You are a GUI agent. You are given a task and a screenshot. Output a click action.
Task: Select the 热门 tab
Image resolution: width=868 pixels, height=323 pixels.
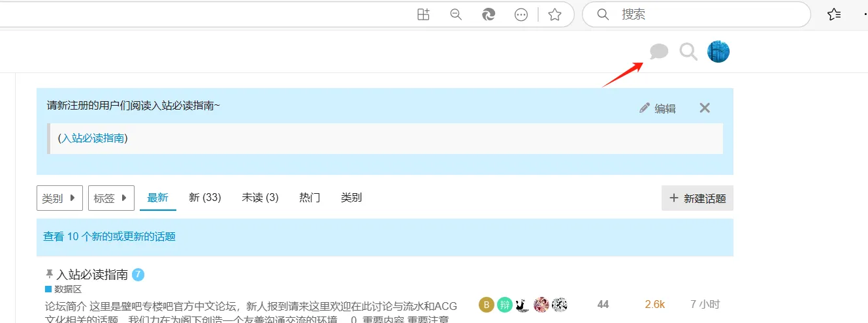[310, 197]
